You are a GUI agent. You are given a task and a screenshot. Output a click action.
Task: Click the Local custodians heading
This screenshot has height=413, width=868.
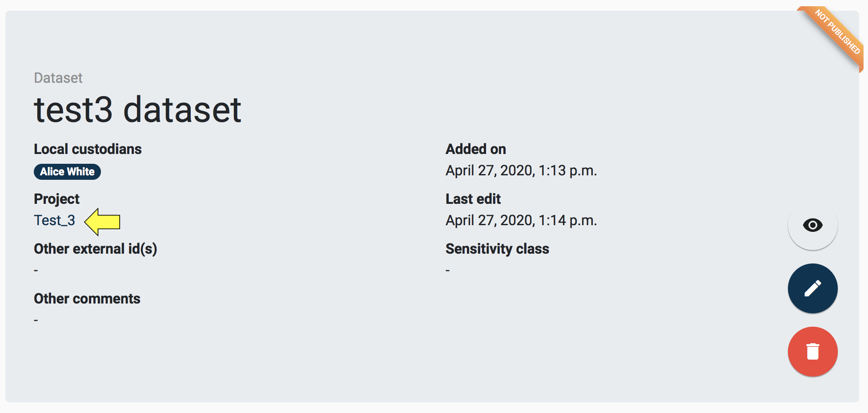click(88, 149)
